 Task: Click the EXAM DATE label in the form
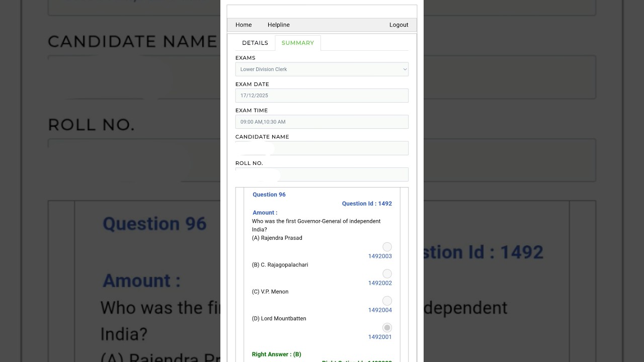point(252,84)
